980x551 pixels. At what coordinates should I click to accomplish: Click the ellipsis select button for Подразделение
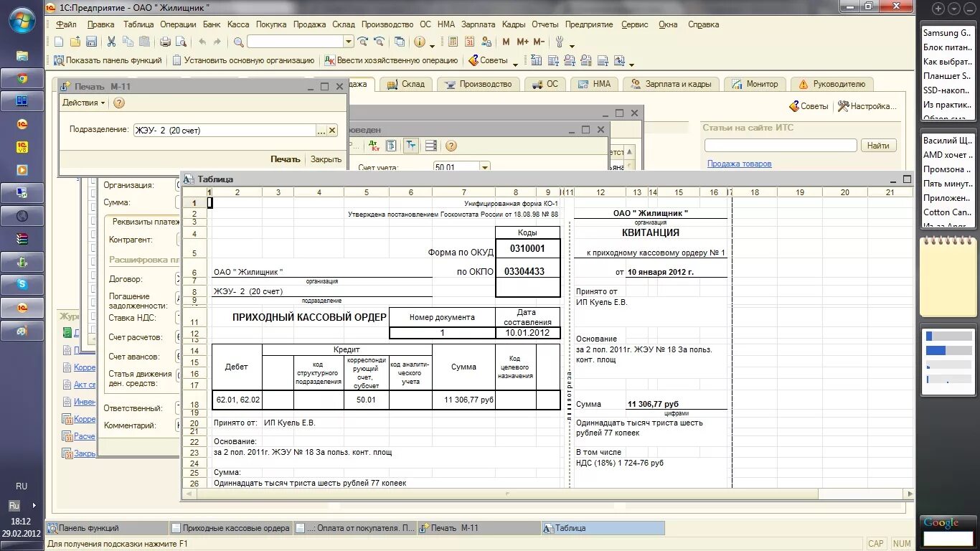tap(321, 131)
